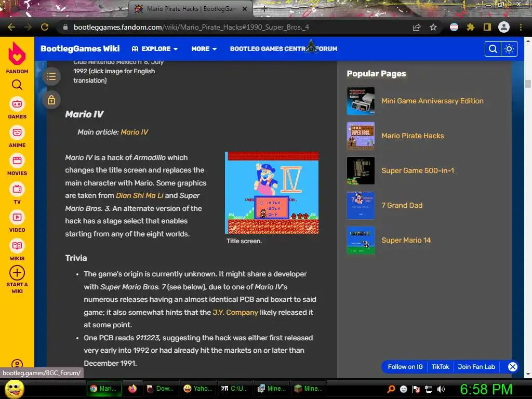The width and height of the screenshot is (532, 399).
Task: Open smiley face start button
Action: point(14,389)
